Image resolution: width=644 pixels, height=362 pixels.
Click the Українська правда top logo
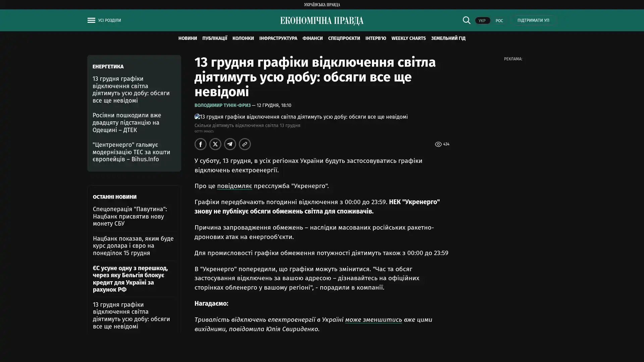pos(322,5)
